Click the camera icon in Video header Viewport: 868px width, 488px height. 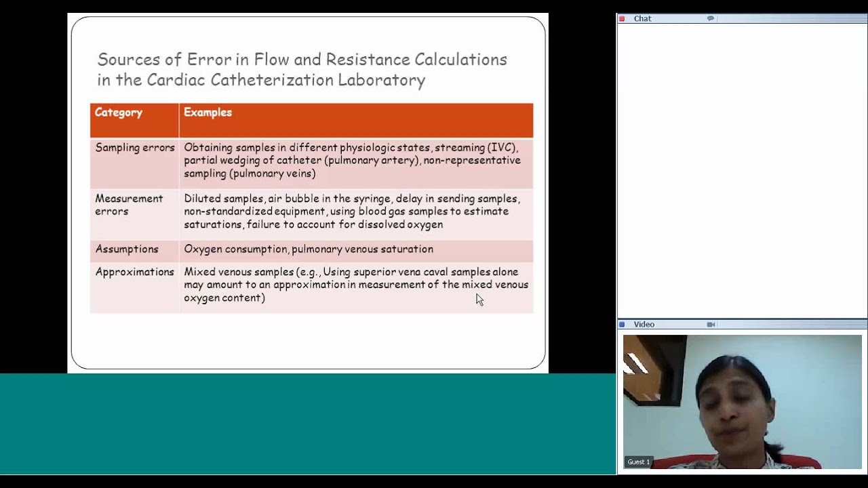tap(711, 325)
